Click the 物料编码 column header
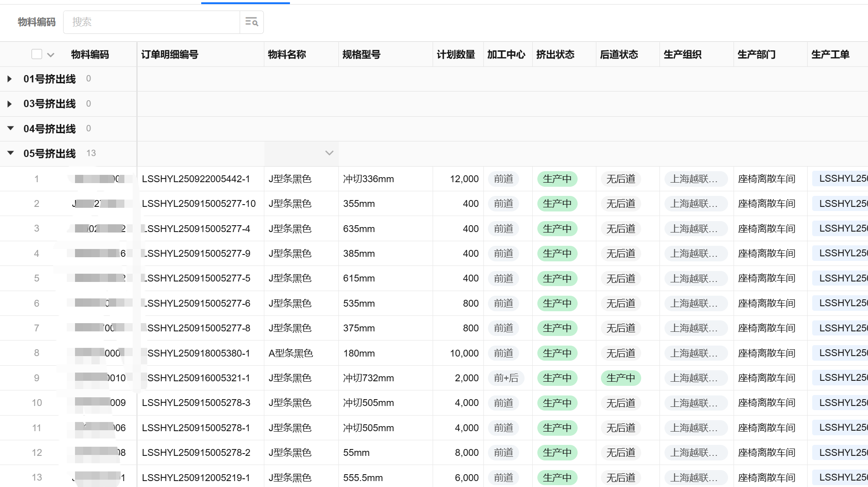This screenshot has width=868, height=487. pyautogui.click(x=90, y=54)
